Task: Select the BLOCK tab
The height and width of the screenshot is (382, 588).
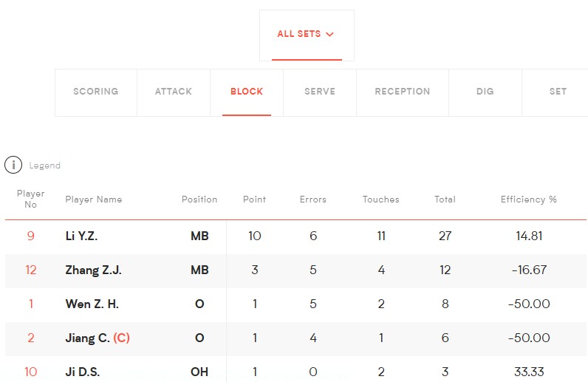Action: point(247,92)
